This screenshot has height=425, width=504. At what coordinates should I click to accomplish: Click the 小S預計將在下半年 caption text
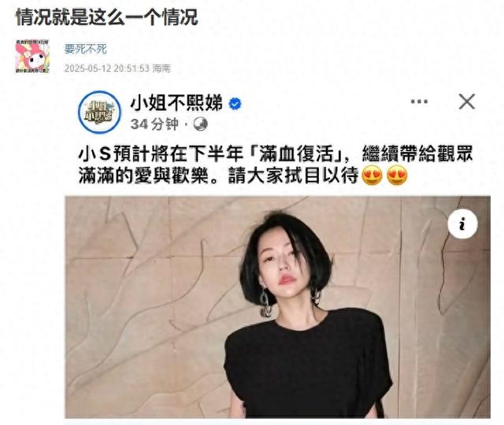click(x=161, y=154)
